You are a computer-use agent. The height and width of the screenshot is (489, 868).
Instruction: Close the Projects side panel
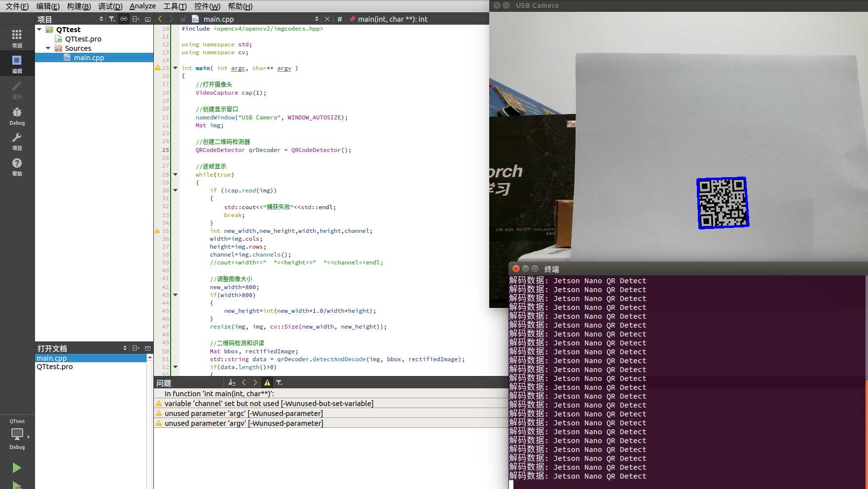147,19
